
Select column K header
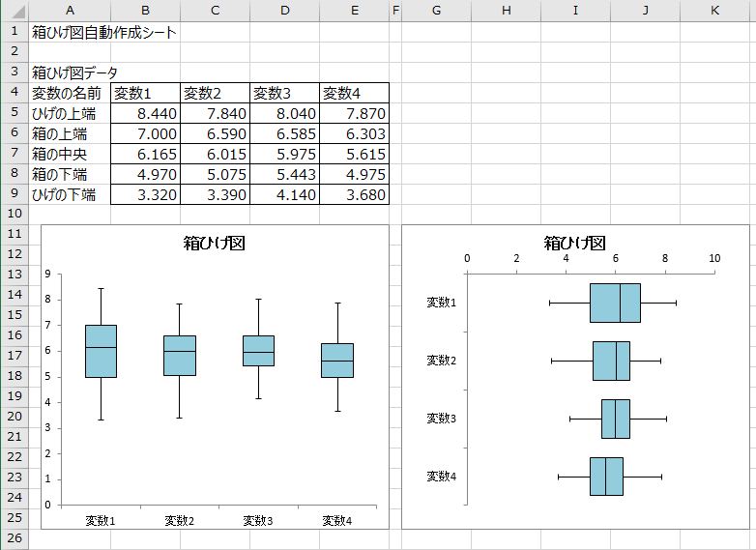pos(715,11)
